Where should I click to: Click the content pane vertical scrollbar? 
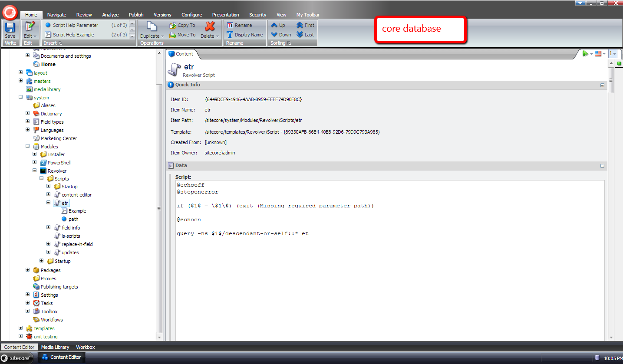point(611,195)
